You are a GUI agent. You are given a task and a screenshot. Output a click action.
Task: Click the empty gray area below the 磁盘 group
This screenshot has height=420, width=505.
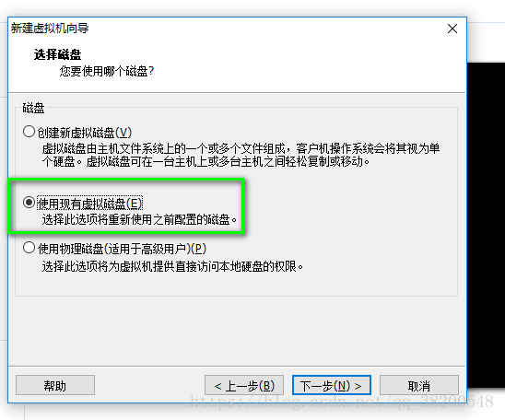pos(237,330)
